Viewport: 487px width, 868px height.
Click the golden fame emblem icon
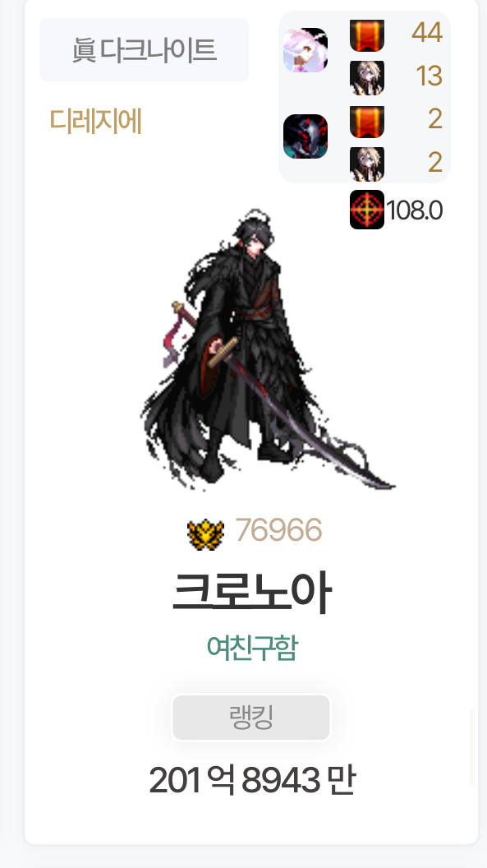(x=205, y=533)
